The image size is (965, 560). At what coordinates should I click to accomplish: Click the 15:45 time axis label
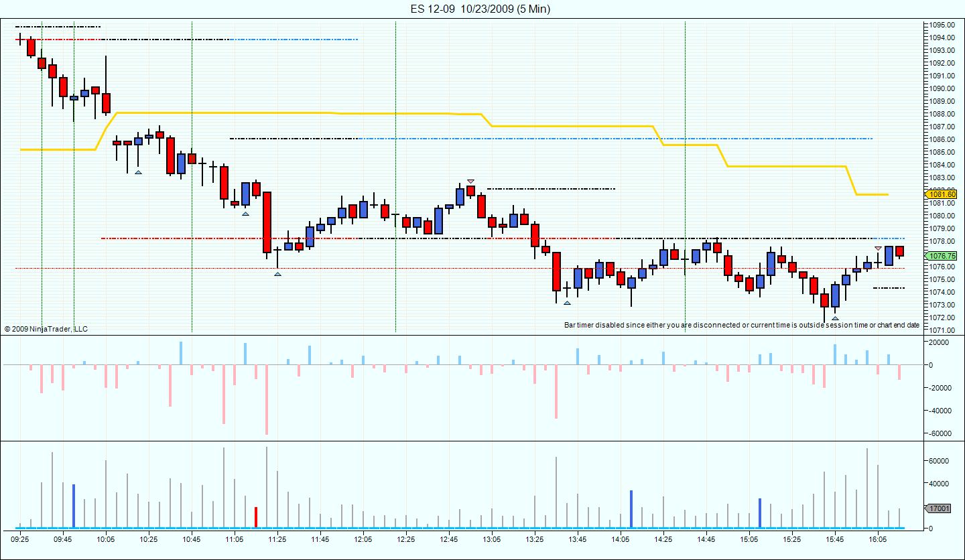[835, 539]
